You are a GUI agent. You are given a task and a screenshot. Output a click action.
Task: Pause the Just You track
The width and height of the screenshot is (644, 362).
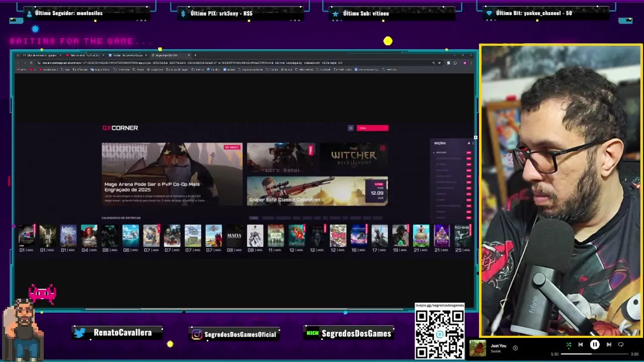(x=595, y=344)
